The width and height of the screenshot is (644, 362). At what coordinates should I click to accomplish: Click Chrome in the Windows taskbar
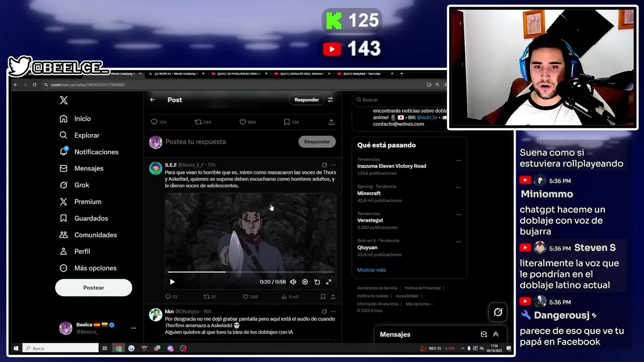pyautogui.click(x=118, y=348)
